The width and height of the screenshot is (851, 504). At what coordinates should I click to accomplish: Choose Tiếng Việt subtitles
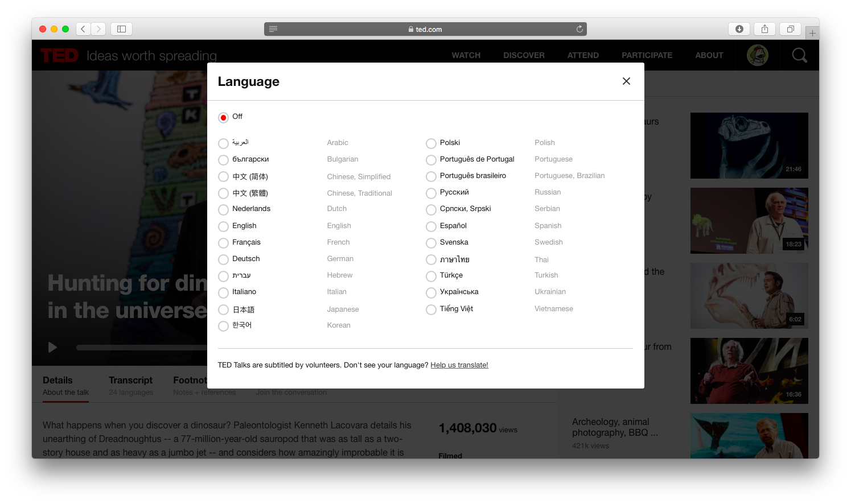[431, 309]
